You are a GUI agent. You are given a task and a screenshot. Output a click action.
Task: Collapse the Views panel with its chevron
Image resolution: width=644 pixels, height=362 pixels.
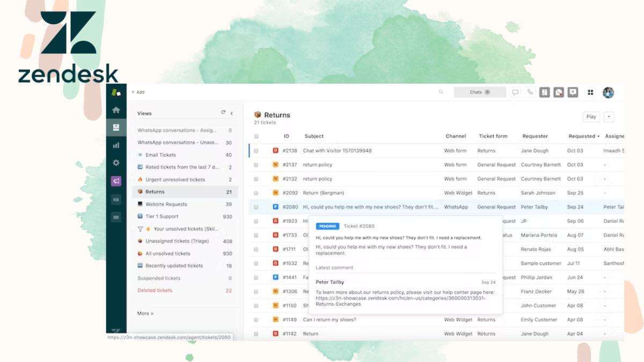coord(231,113)
